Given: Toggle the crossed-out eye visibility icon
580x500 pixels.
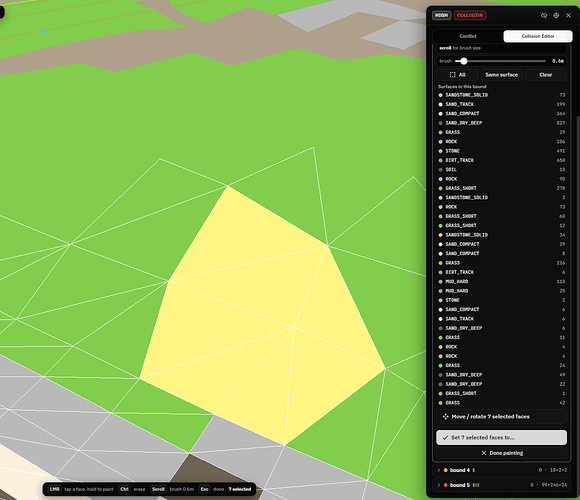Looking at the screenshot, I should coord(544,15).
